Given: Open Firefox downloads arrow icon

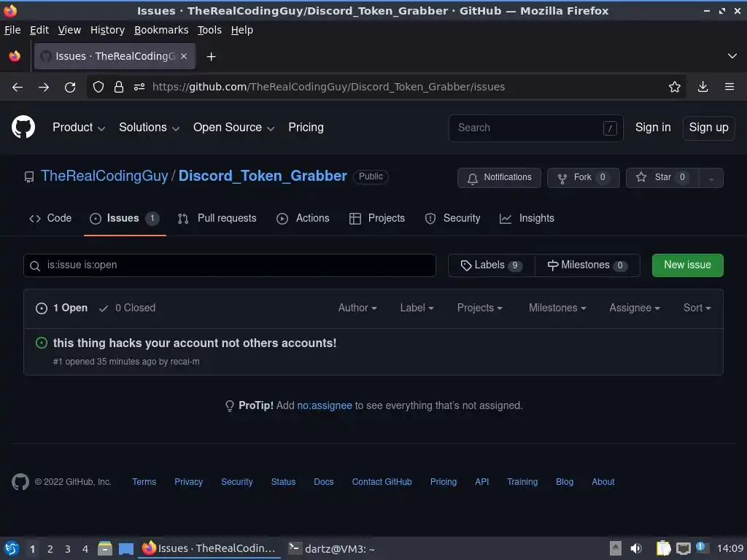Looking at the screenshot, I should [x=703, y=87].
